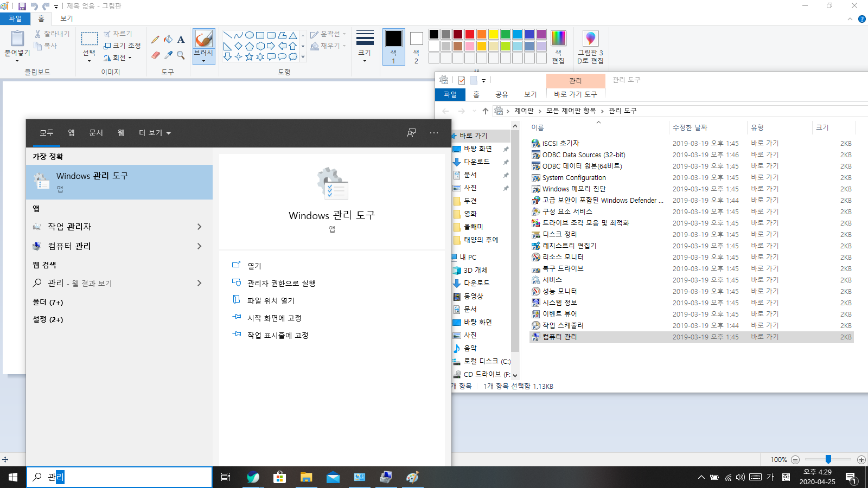This screenshot has width=868, height=488.
Task: Switch to the 웹 tab in search panel
Action: coord(121,133)
